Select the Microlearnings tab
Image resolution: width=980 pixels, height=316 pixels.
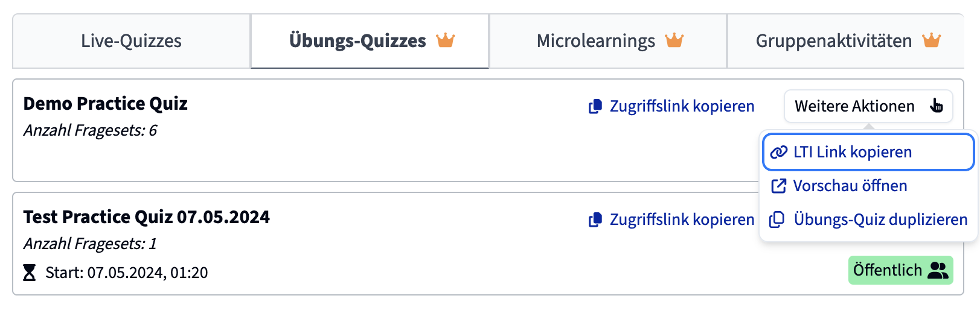pos(608,41)
